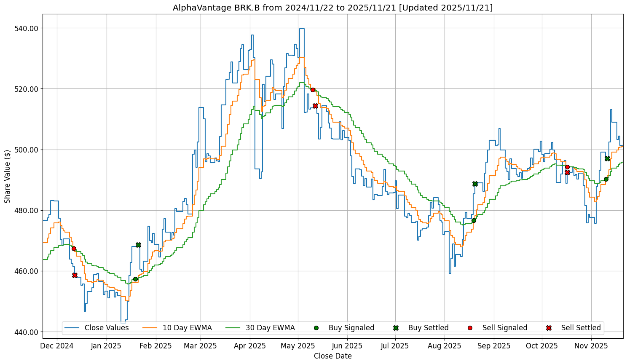Select the January 2025 Buy Settled green X
The height and width of the screenshot is (364, 627).
pos(138,245)
